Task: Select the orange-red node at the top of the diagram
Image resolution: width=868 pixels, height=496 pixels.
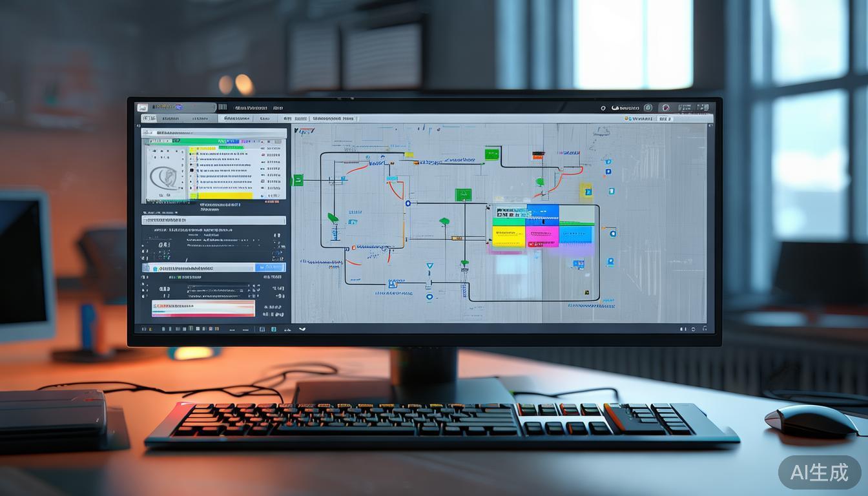Action: pos(538,156)
